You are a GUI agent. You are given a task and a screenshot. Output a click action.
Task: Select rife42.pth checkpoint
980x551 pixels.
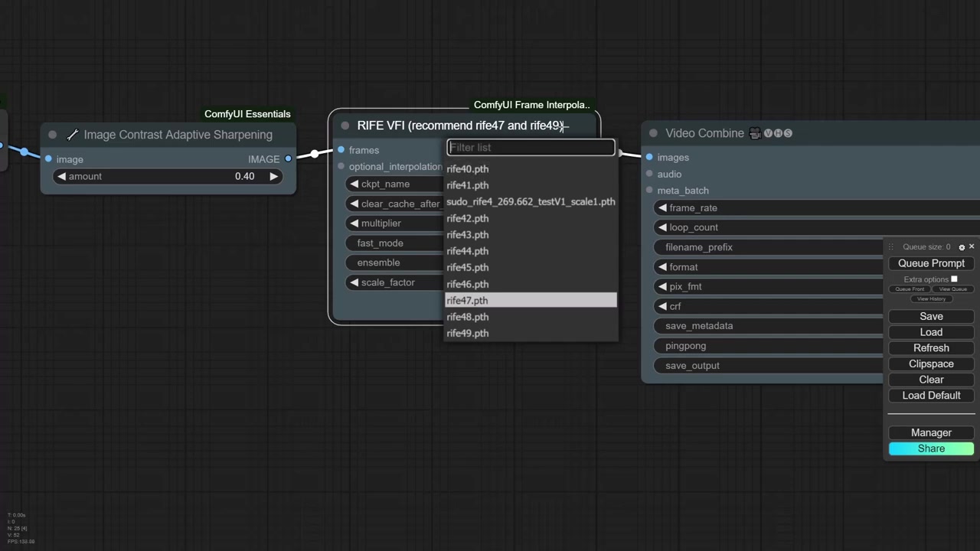coord(531,219)
